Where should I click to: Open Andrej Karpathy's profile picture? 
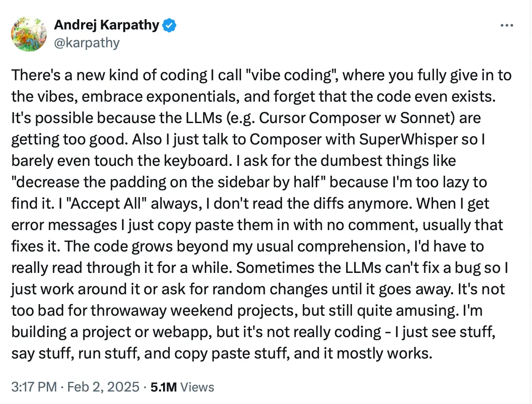click(x=29, y=34)
